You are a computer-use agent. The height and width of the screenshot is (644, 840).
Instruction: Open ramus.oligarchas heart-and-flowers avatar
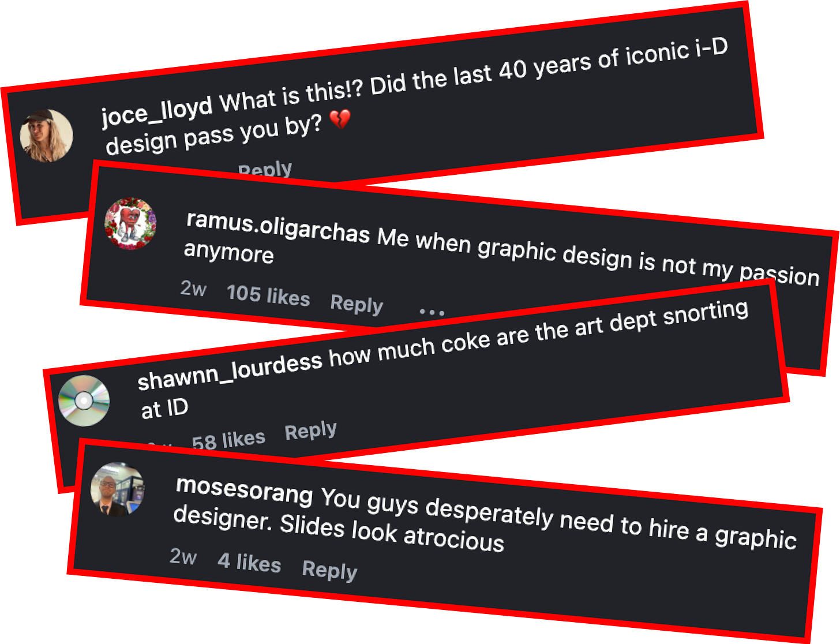pos(130,224)
